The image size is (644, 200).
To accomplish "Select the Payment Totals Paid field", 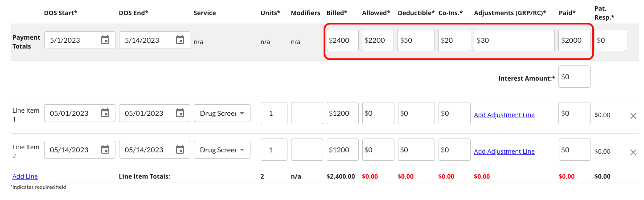I will tap(574, 40).
